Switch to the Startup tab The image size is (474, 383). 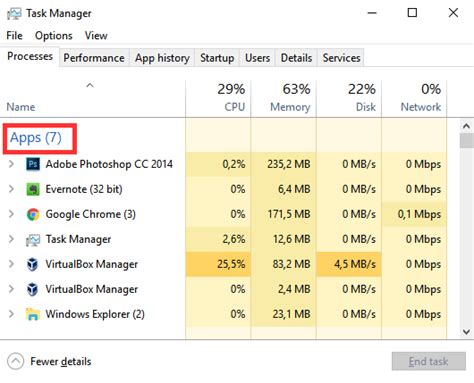[217, 58]
